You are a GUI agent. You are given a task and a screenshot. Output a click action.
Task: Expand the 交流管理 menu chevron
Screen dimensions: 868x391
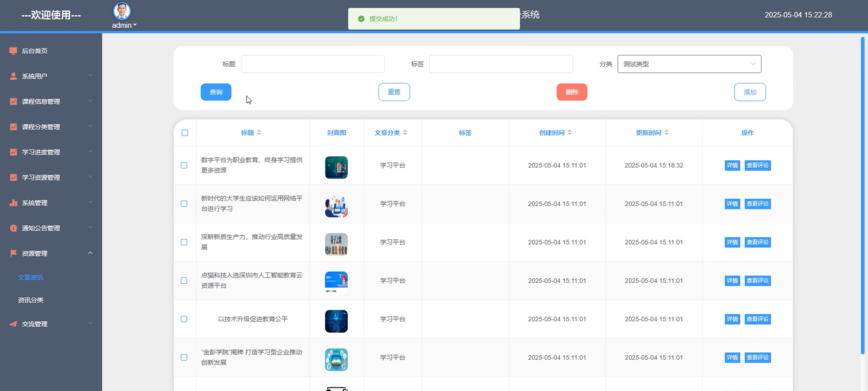[90, 323]
